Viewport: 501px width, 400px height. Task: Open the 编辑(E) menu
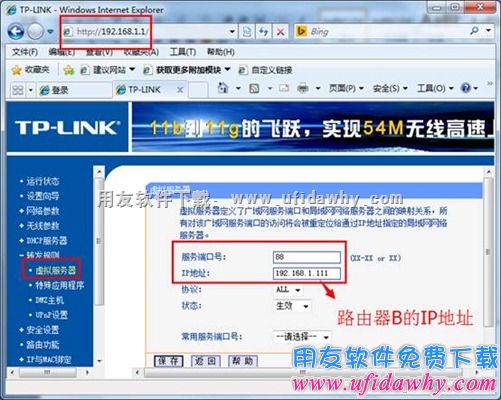tap(61, 52)
